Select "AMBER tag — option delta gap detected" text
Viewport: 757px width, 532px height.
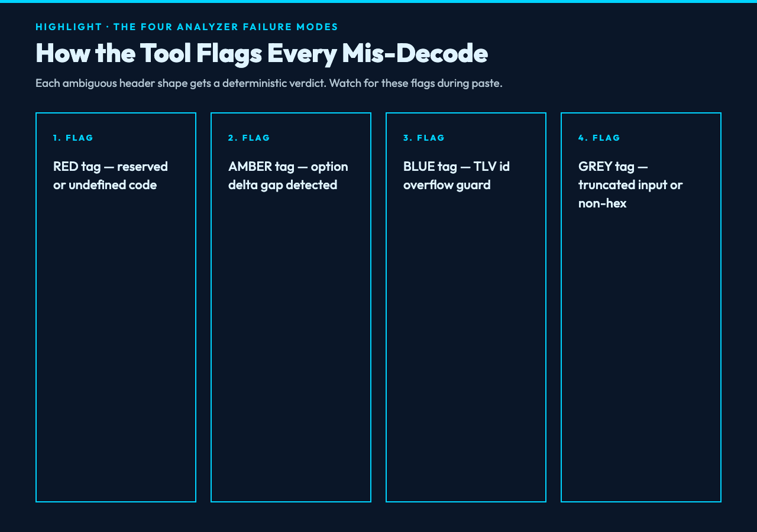pyautogui.click(x=288, y=176)
